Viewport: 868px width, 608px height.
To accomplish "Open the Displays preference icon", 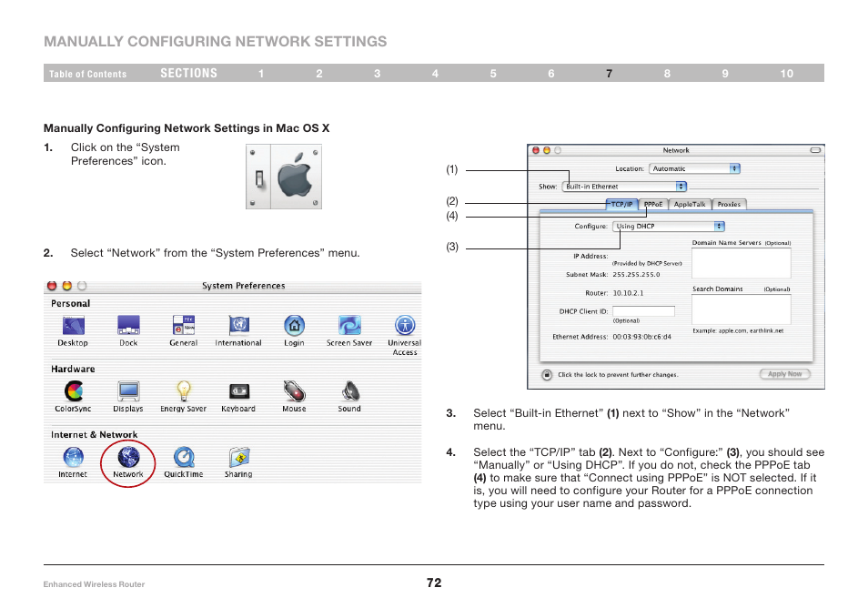I will 128,391.
